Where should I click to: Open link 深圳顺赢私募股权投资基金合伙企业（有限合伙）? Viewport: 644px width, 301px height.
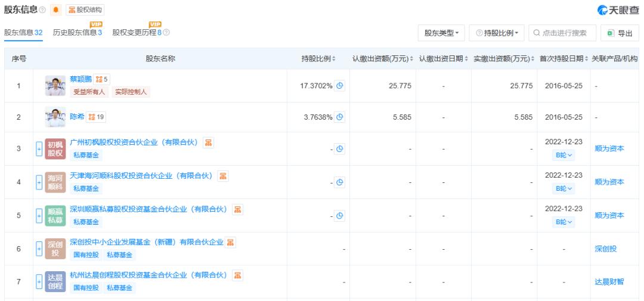[x=149, y=209]
